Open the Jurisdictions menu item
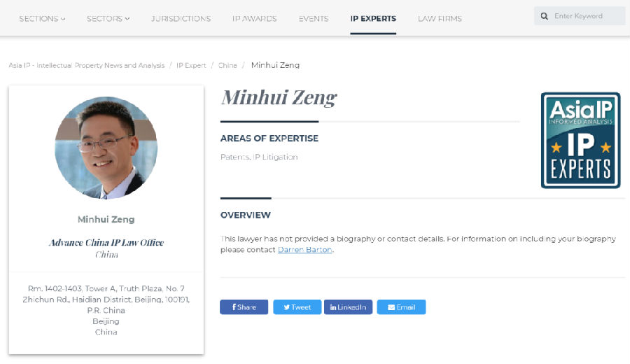 pyautogui.click(x=181, y=18)
